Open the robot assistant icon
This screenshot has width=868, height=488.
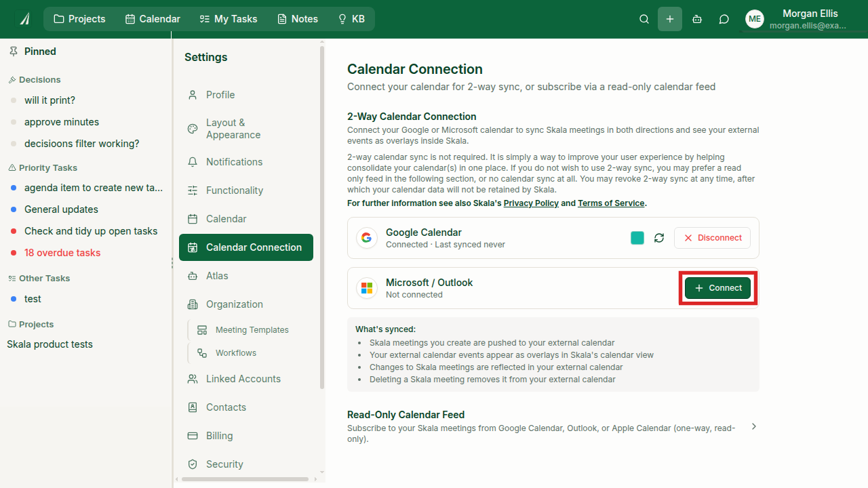(697, 19)
